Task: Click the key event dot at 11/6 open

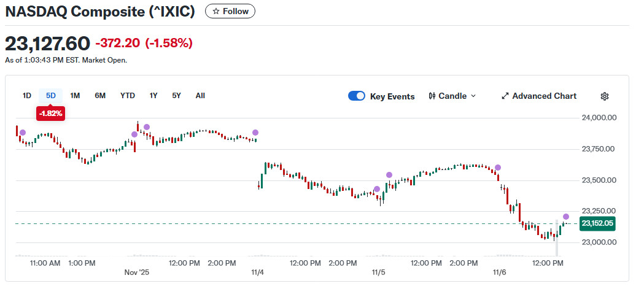Action: [x=498, y=168]
